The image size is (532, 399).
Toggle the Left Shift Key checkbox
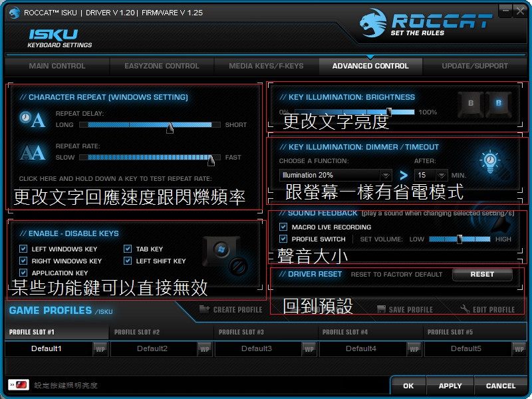point(128,261)
